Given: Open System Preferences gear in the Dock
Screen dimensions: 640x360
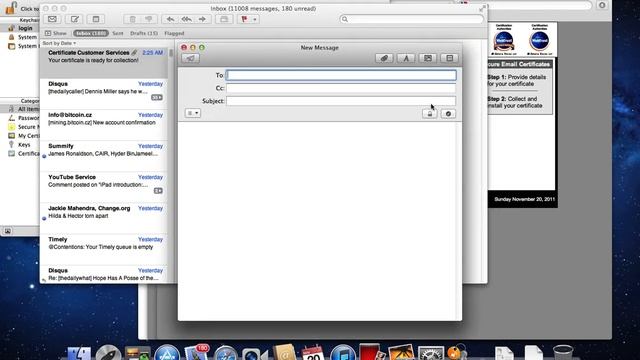Looking at the screenshot, I should pos(431,353).
